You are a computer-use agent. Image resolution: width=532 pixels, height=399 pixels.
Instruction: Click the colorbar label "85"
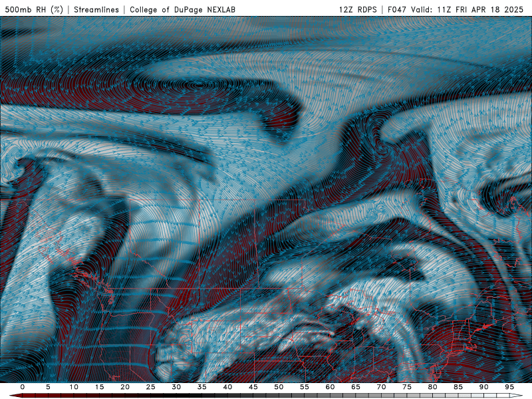click(x=458, y=387)
